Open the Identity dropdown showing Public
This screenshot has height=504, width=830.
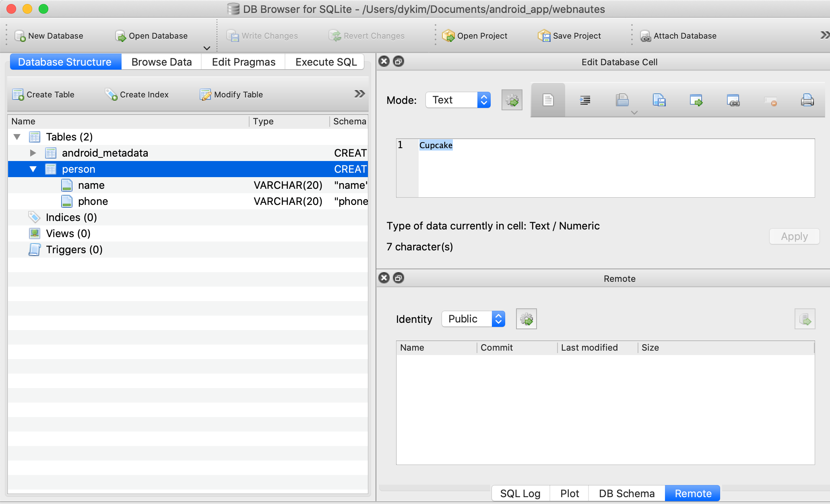tap(473, 319)
